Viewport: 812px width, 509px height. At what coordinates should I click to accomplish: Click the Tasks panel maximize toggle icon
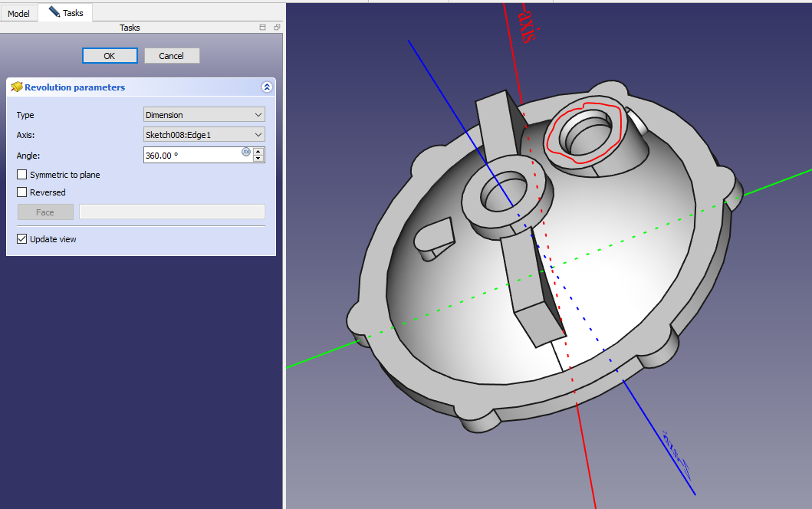(263, 28)
